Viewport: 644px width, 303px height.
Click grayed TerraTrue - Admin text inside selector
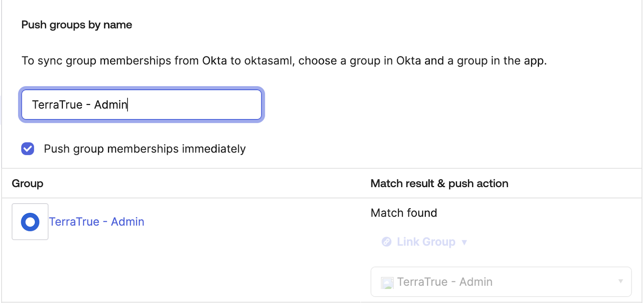[445, 282]
